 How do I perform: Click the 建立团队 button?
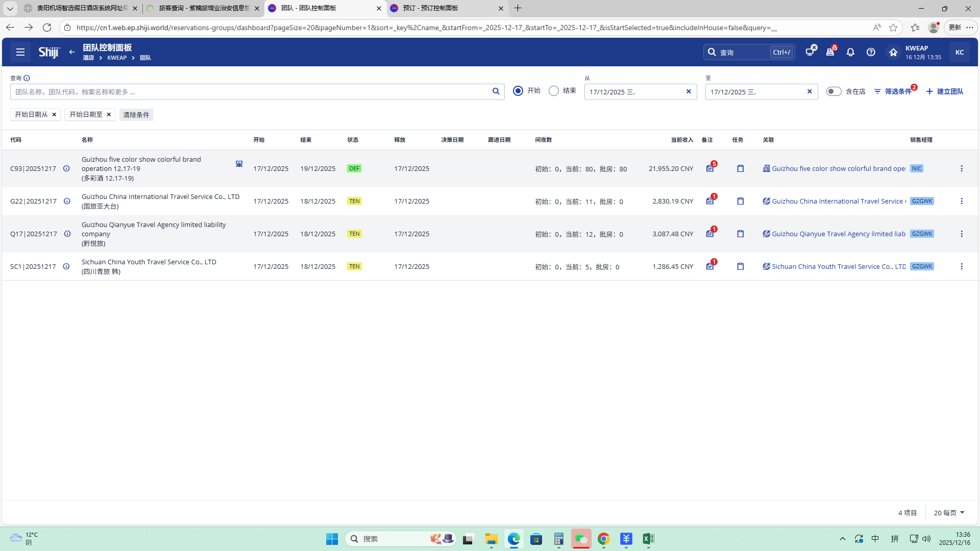coord(945,91)
